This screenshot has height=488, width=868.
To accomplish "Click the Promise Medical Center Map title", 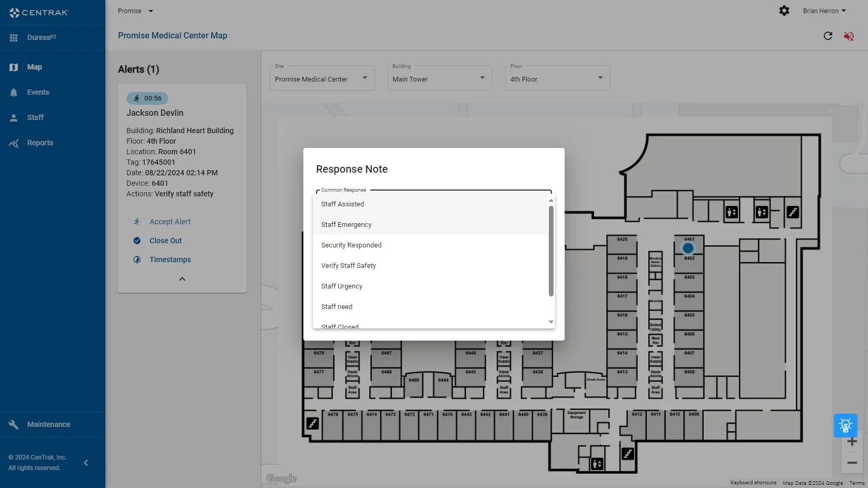I will coord(173,36).
